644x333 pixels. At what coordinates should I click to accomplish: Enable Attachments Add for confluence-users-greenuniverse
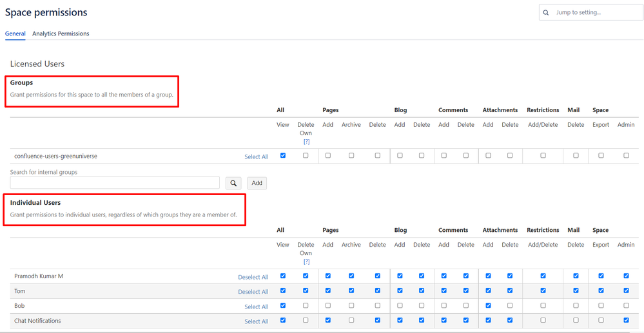click(x=488, y=156)
